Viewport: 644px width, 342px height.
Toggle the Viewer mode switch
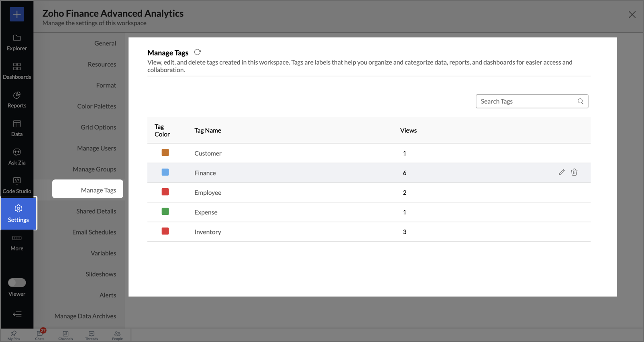(x=17, y=283)
